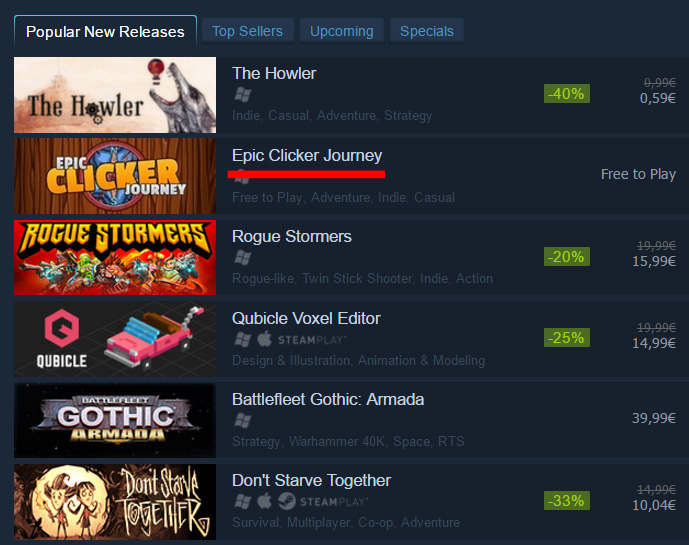Click the Free to Play price label
Screen dimensions: 689x545
[x=638, y=174]
